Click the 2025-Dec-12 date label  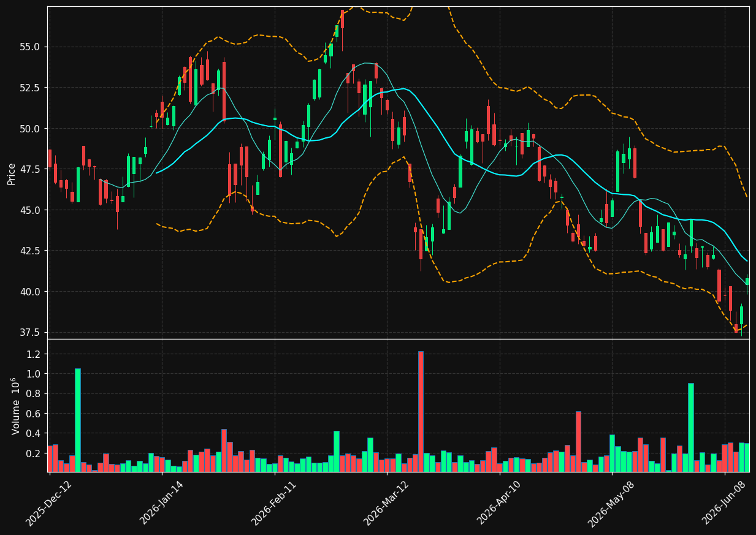coord(49,503)
